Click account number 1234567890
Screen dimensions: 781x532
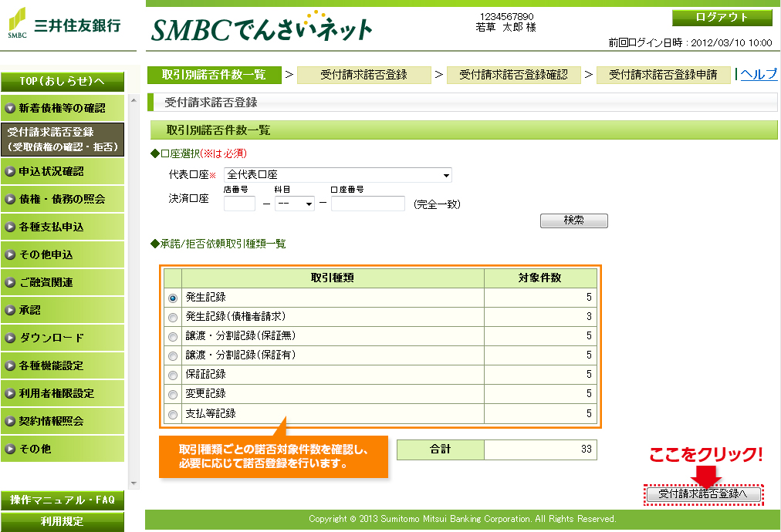coord(506,16)
